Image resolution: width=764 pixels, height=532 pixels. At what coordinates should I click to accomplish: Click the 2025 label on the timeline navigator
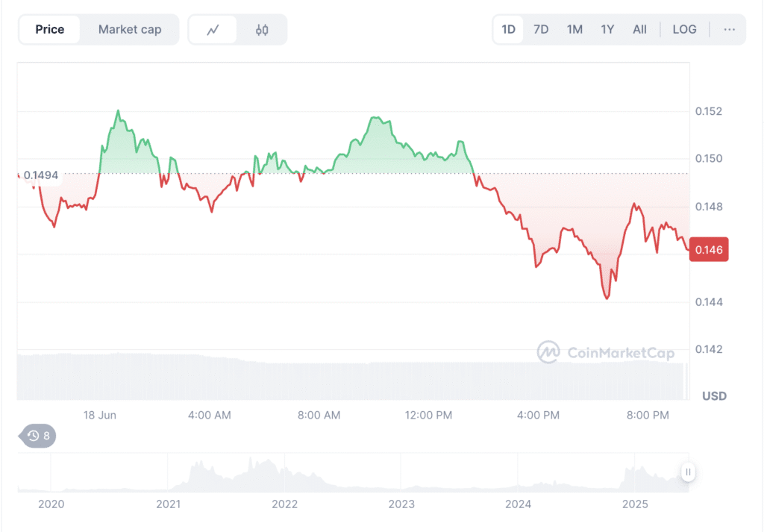coord(635,504)
